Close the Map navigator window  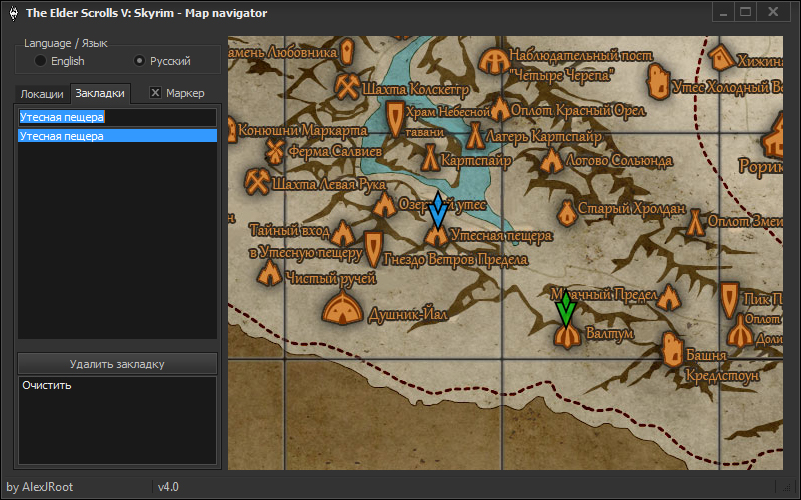773,12
